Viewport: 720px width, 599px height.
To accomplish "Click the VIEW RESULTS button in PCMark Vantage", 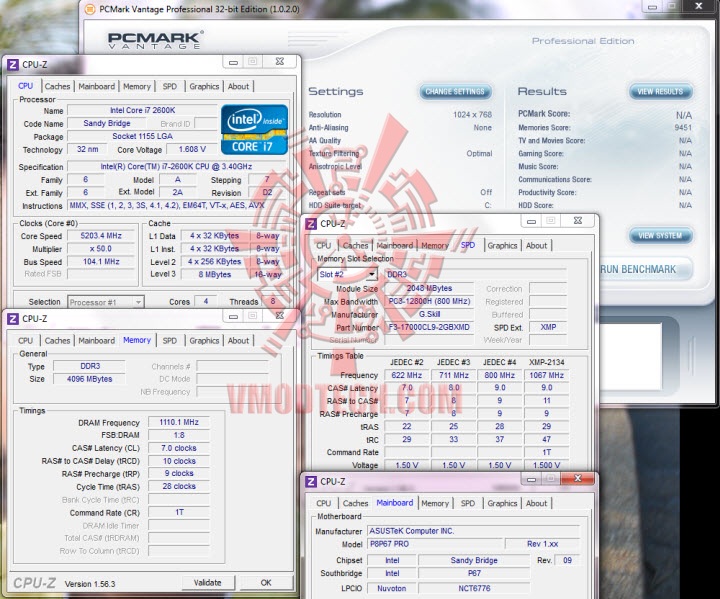I will (660, 92).
